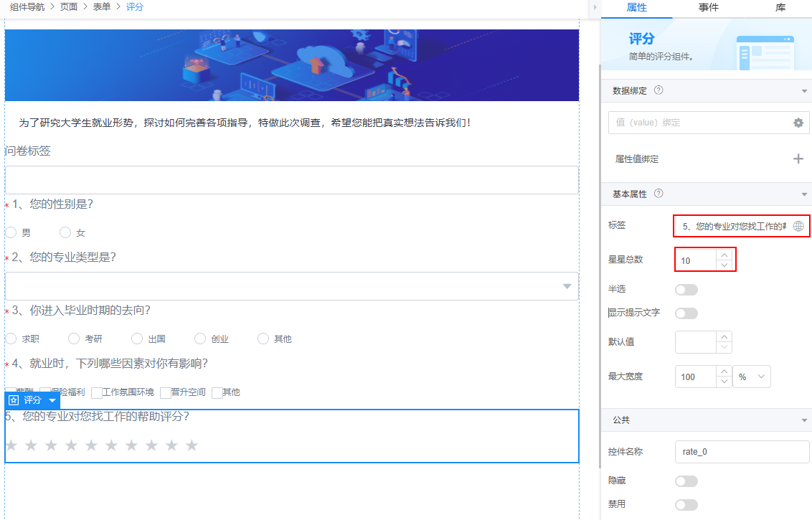Select the '3、你进入毕业时期的去向？' question label
This screenshot has height=520, width=812.
coord(81,311)
